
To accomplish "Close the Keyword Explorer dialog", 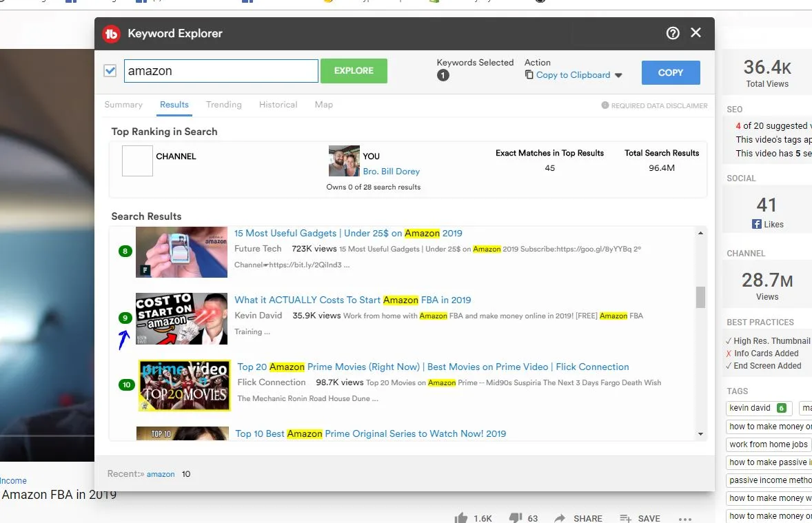I will (x=696, y=32).
